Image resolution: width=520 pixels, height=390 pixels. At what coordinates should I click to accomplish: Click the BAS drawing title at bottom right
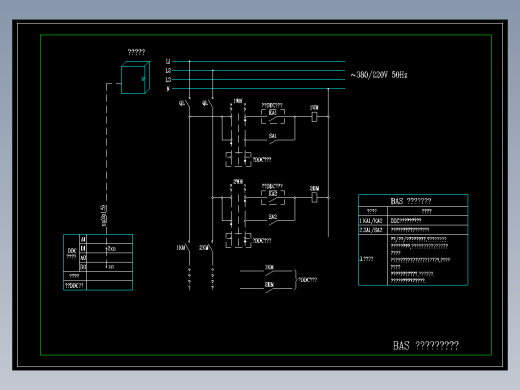tap(426, 346)
